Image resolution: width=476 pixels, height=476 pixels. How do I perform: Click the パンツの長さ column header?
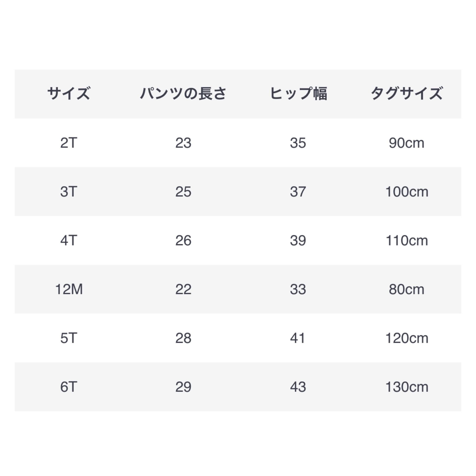(183, 94)
